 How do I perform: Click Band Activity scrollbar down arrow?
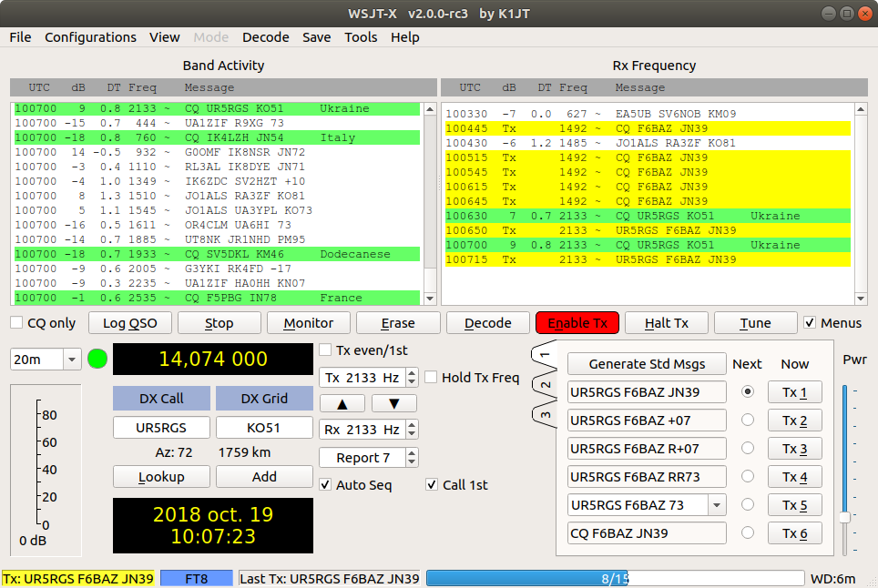pos(430,299)
